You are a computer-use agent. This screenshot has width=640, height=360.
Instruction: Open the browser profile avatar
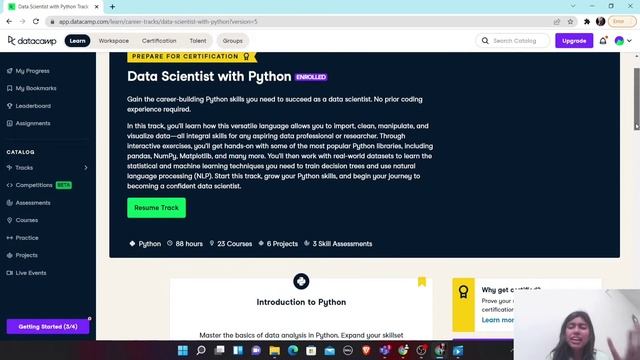coord(600,22)
